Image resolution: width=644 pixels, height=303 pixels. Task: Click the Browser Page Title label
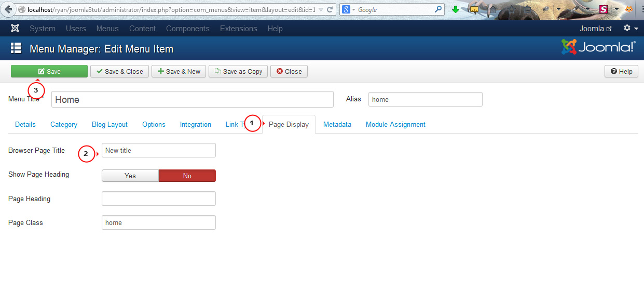pos(36,150)
